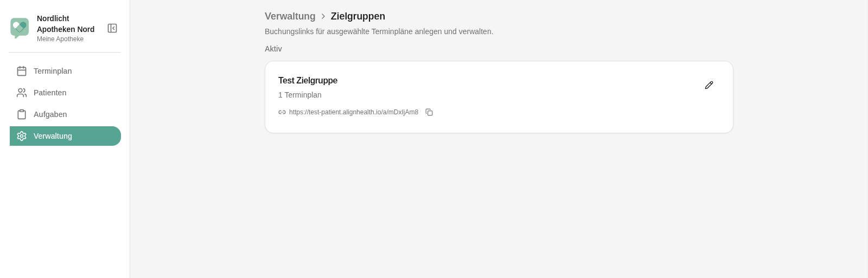
Task: Open Terminplan in sidebar
Action: coord(65,71)
